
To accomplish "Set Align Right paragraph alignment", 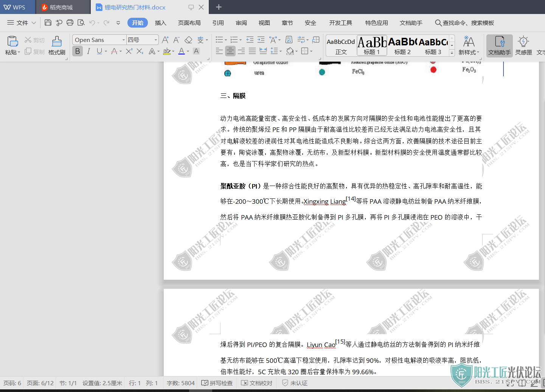I will 241,51.
